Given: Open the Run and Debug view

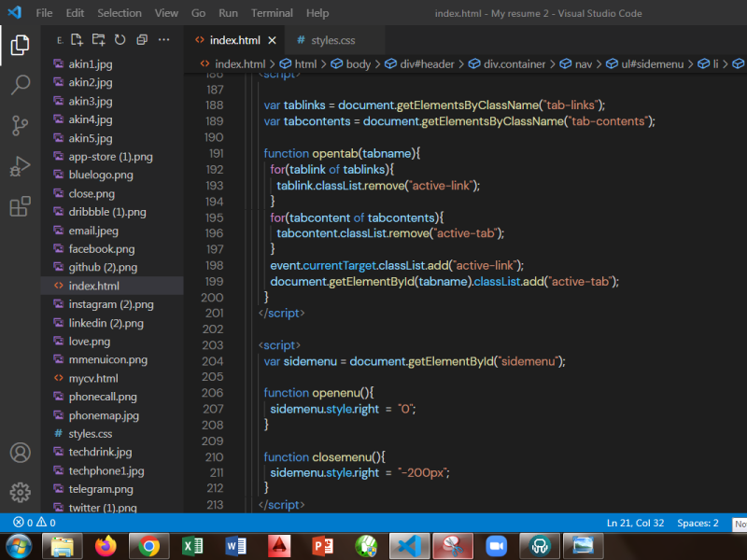Looking at the screenshot, I should (x=20, y=166).
